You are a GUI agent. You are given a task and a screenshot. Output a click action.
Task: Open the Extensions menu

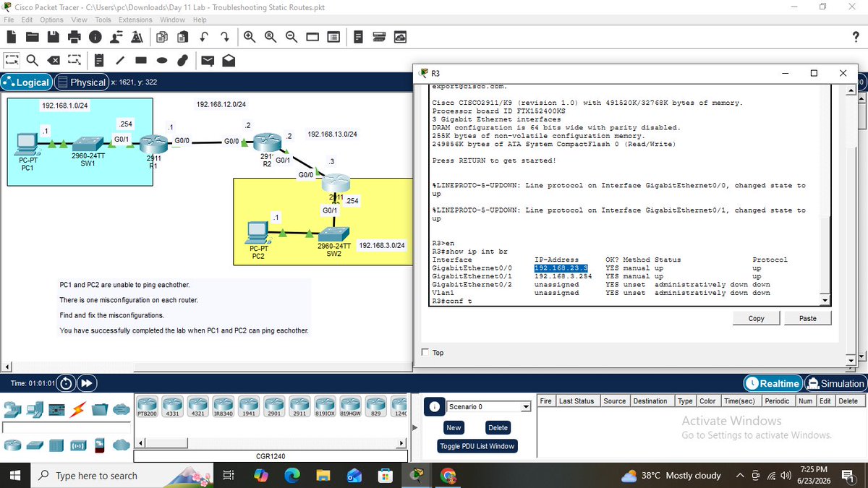point(135,20)
